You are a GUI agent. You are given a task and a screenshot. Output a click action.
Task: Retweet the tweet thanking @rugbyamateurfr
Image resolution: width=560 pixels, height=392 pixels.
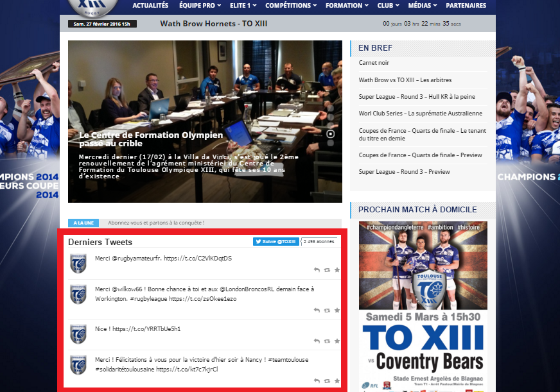point(327,270)
